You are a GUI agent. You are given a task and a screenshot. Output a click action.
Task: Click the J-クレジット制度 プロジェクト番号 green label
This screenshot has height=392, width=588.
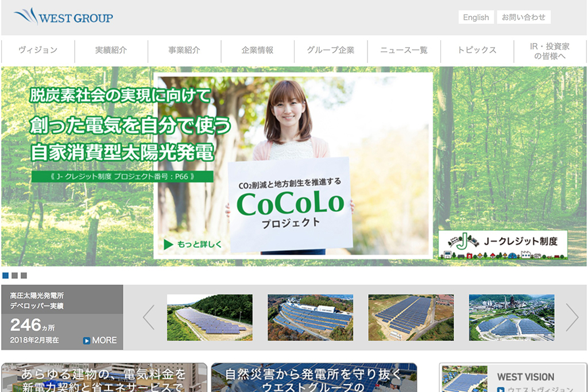point(123,177)
